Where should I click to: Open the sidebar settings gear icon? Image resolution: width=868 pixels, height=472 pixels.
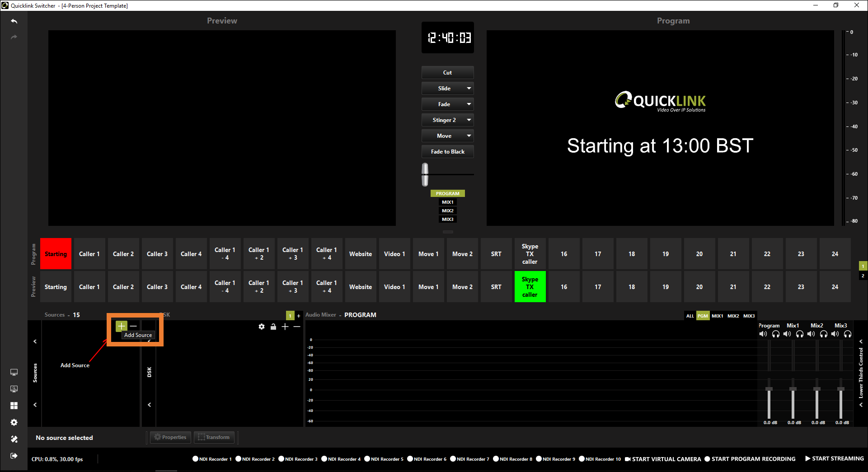[x=14, y=422]
